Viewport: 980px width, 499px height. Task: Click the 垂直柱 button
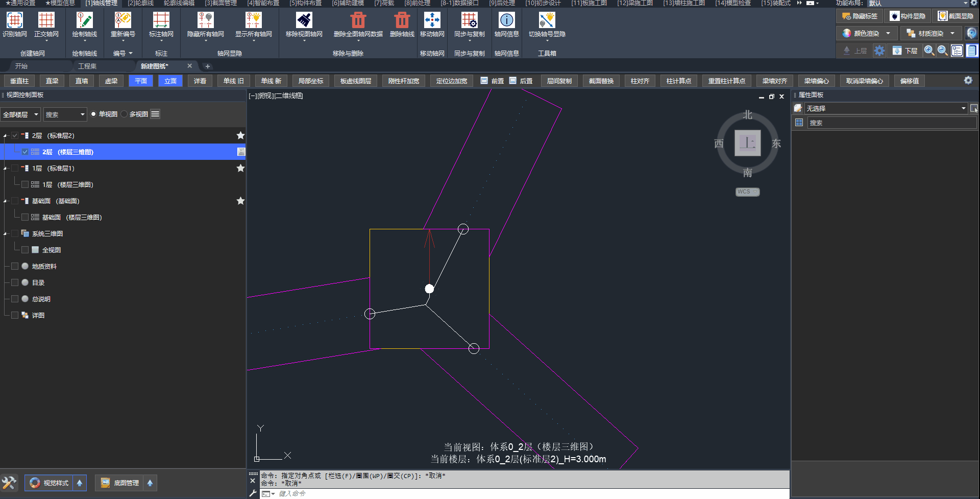pos(19,81)
